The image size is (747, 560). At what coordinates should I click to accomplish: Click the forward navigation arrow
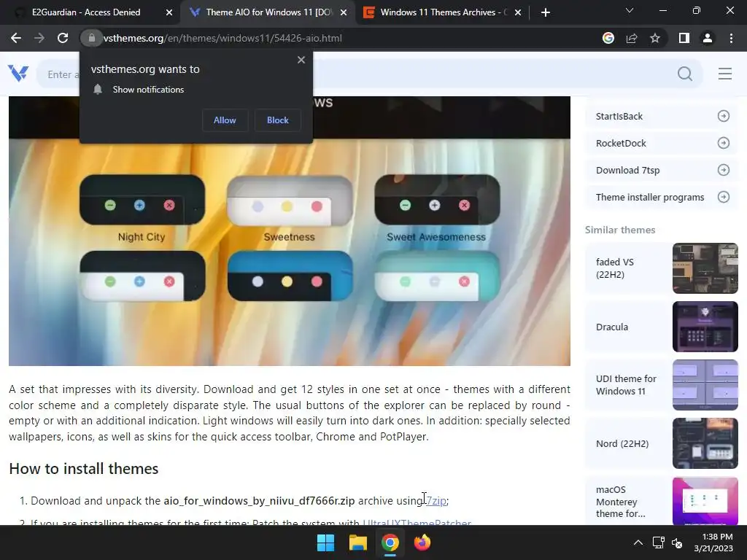point(39,38)
